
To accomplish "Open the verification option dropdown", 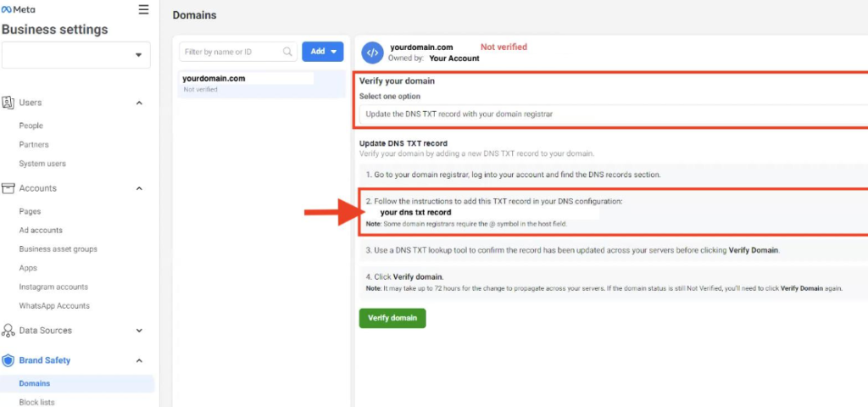I will pos(614,114).
